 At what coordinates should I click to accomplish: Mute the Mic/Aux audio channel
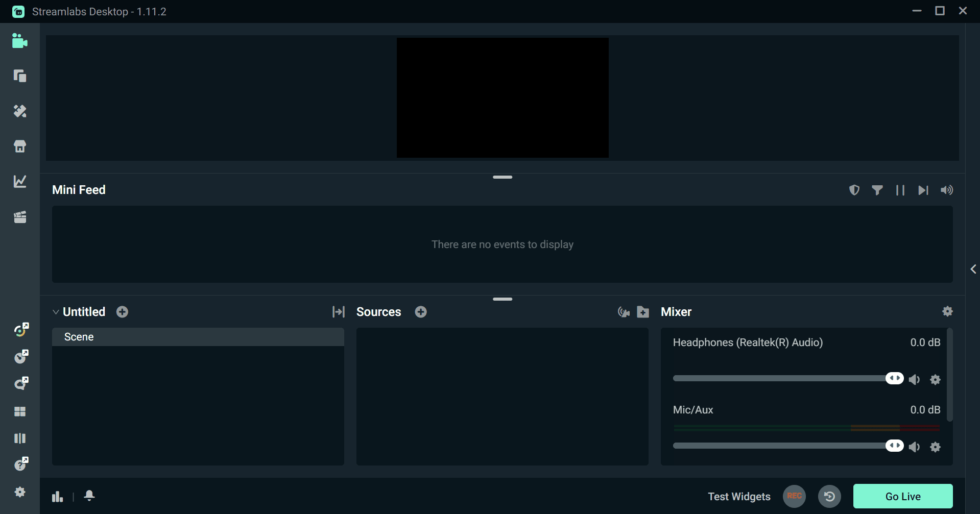tap(914, 447)
